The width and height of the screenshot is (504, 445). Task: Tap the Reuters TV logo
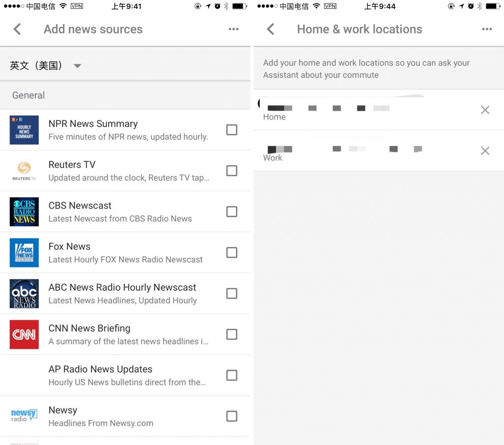24,171
